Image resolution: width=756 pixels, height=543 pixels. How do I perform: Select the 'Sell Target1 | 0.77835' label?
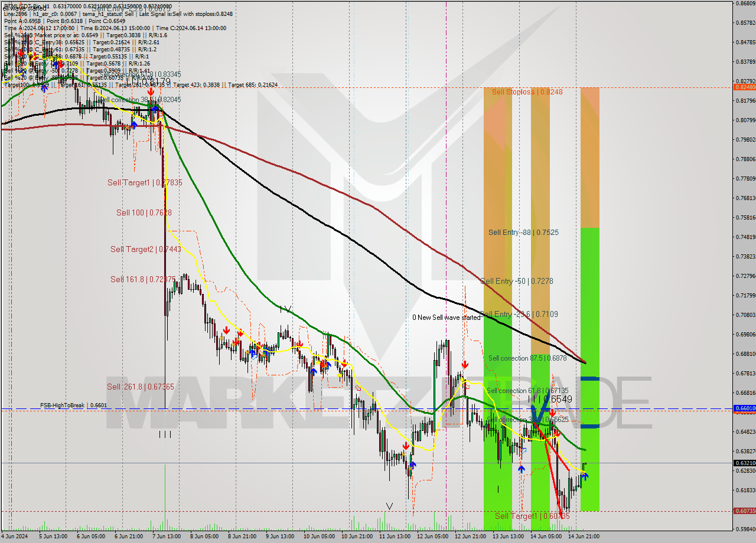click(145, 183)
